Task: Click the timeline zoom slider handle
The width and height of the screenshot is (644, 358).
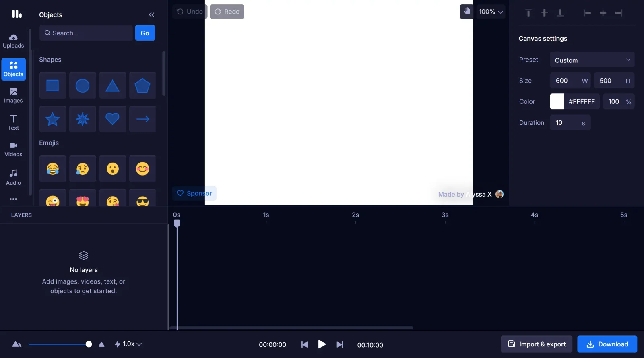Action: (89, 344)
